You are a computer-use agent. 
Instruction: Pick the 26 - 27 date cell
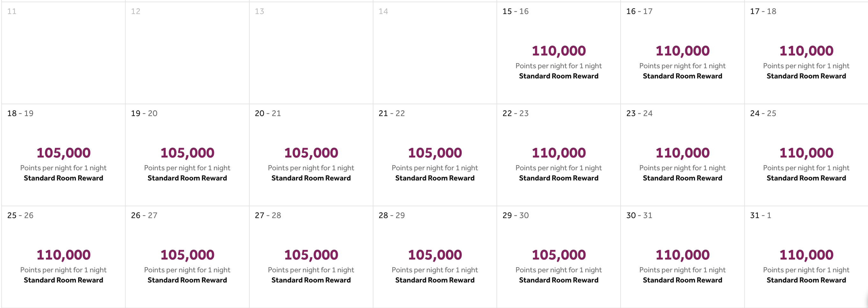point(188,255)
